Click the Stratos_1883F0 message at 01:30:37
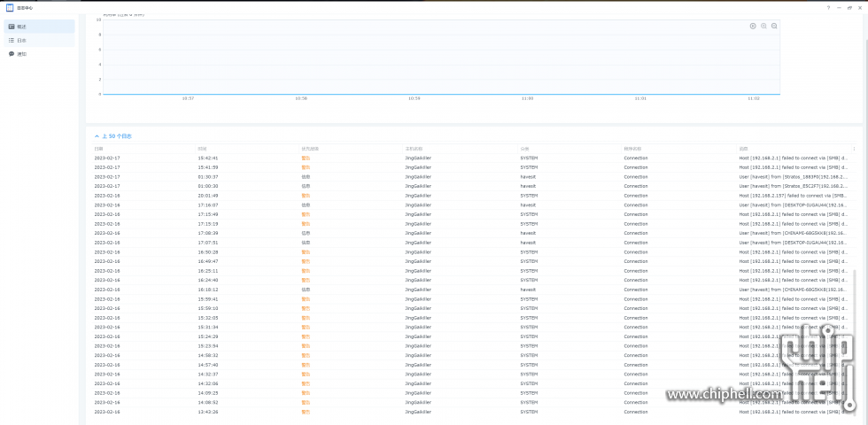868x425 pixels. tap(794, 177)
